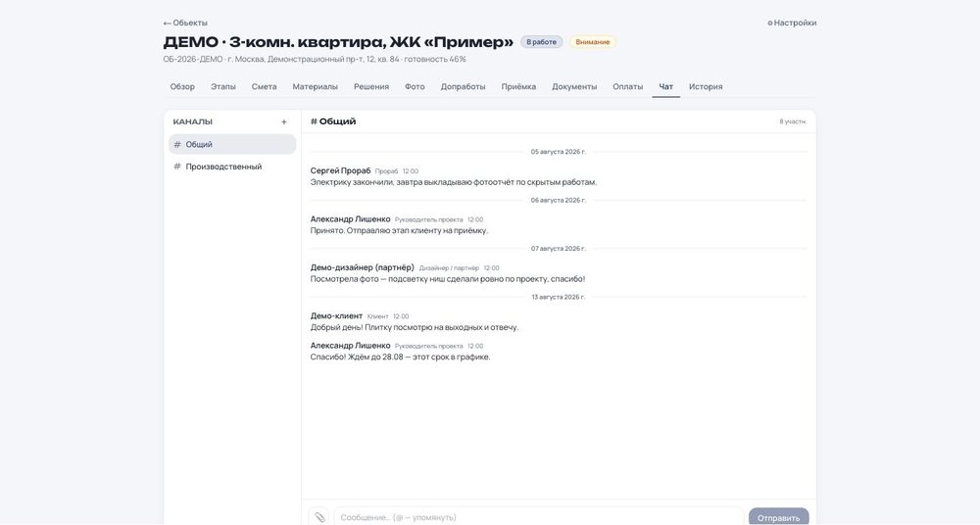Image resolution: width=980 pixels, height=525 pixels.
Task: Switch to the Допработы tab
Action: pos(464,87)
